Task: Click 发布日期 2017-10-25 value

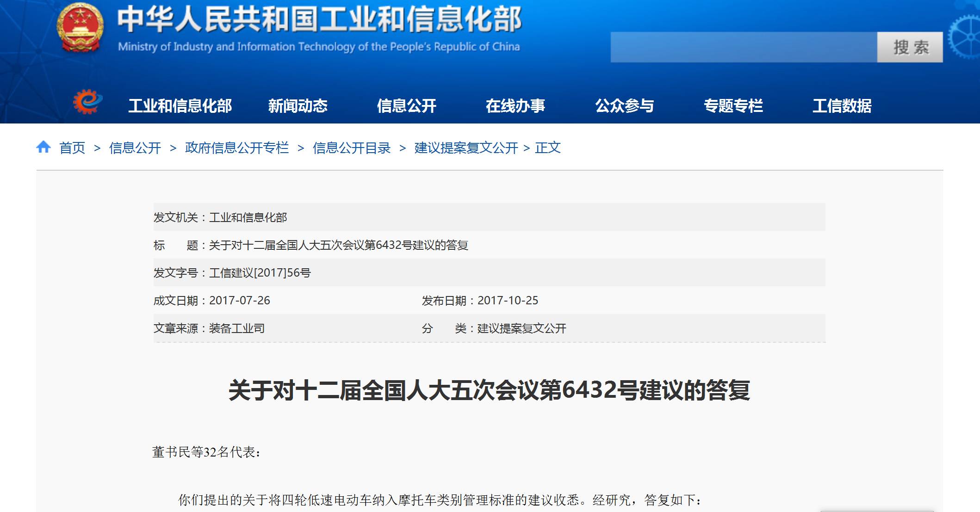Action: (508, 300)
